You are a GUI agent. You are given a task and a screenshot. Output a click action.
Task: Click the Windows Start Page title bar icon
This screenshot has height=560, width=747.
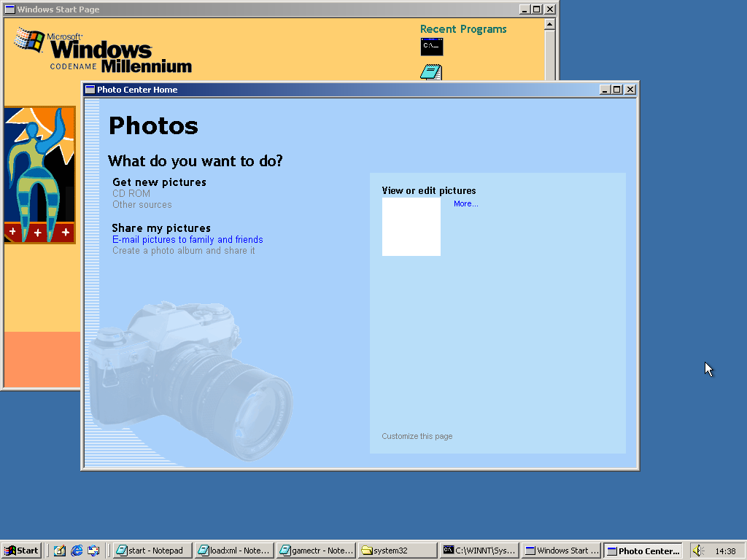point(9,9)
